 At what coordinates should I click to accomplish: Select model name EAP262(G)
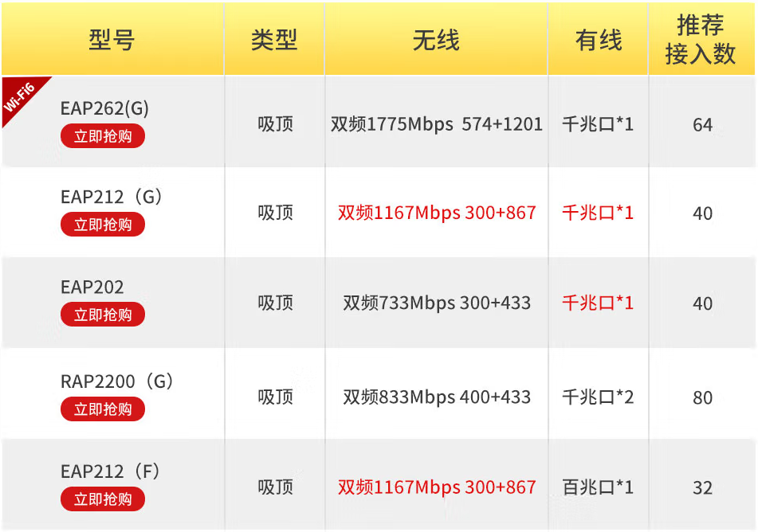(x=104, y=108)
